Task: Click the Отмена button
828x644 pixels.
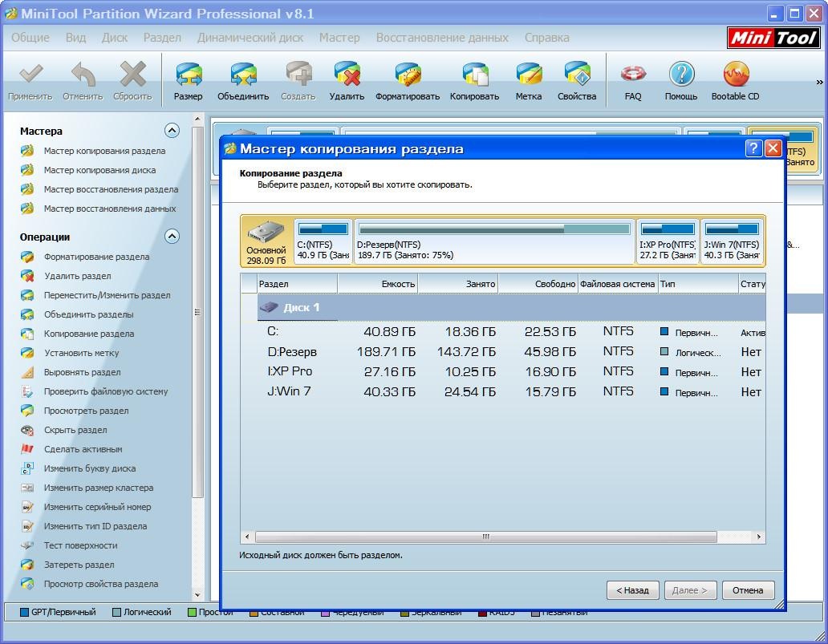Action: tap(748, 590)
